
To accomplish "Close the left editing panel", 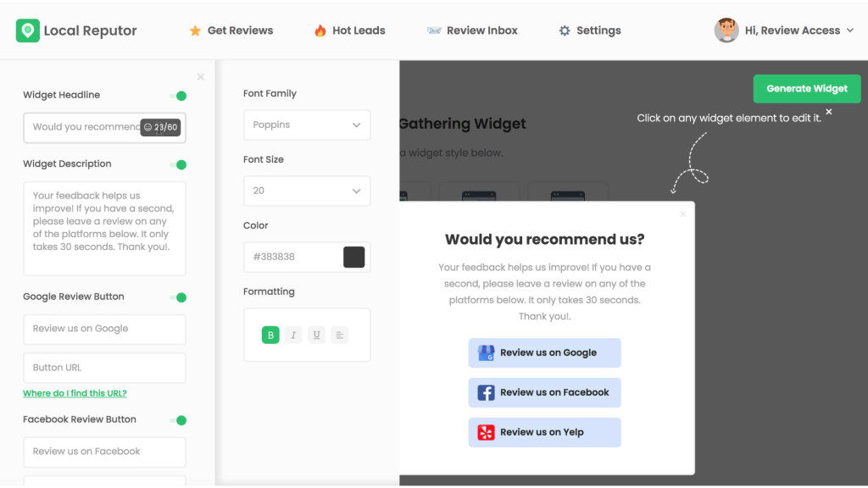I will [201, 77].
